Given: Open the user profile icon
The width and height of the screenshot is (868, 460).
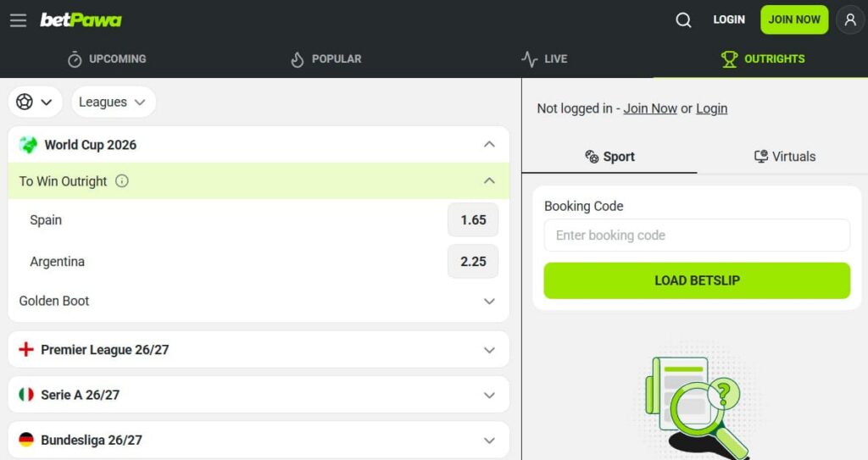Looking at the screenshot, I should pyautogui.click(x=849, y=20).
